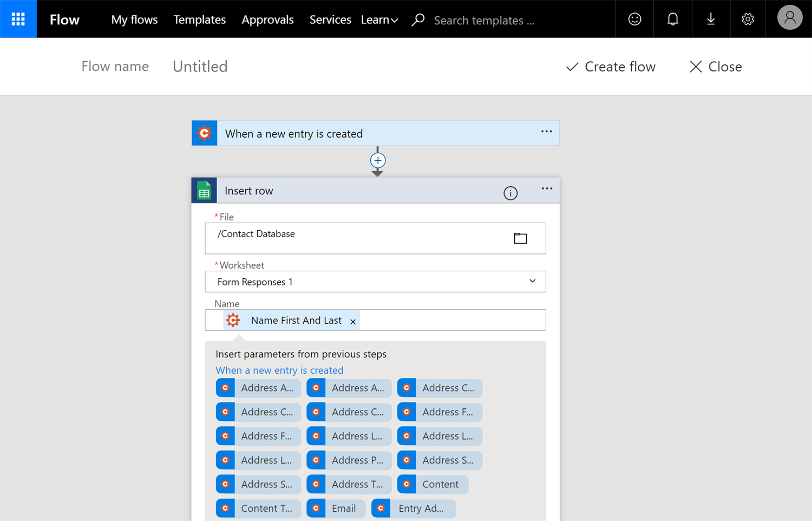Click the smiley feedback icon
The image size is (812, 521).
click(634, 19)
